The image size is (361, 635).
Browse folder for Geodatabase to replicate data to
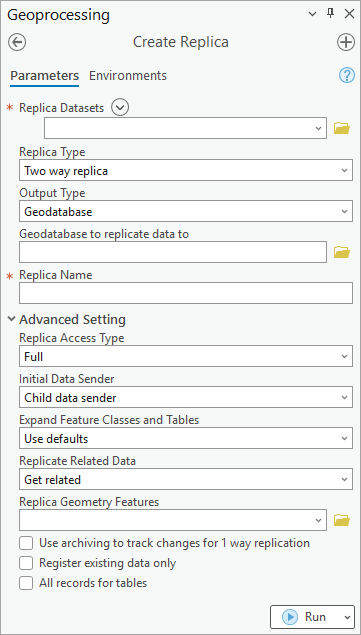click(342, 252)
